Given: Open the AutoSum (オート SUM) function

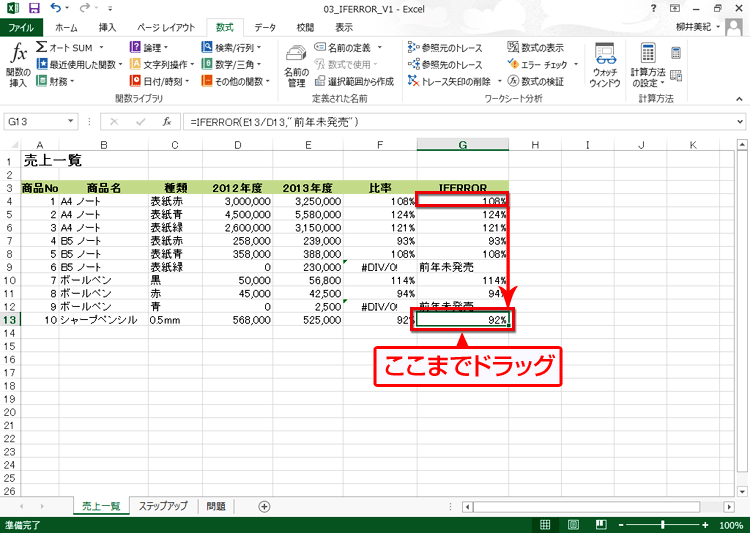Looking at the screenshot, I should (x=69, y=47).
